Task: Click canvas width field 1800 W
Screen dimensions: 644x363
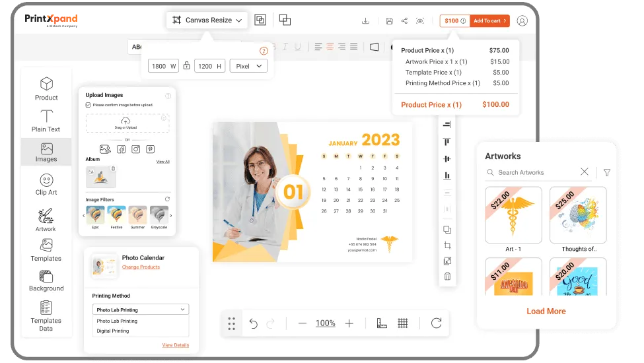Action: [x=163, y=66]
